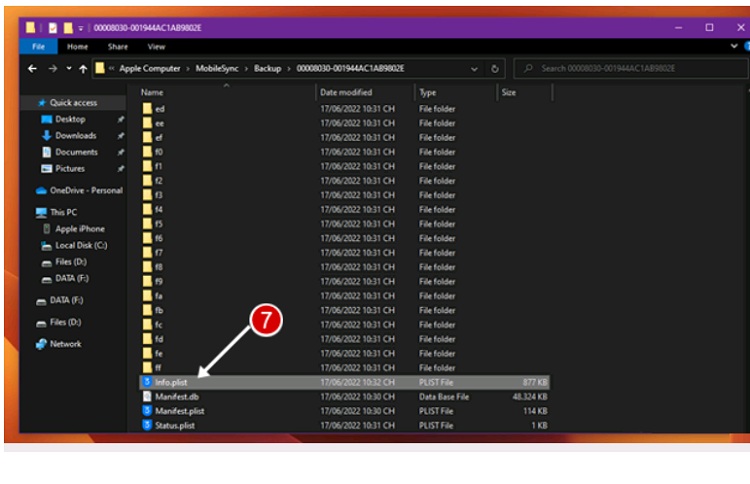Open the recent locations dropdown arrow
The image size is (750, 484).
tap(69, 68)
